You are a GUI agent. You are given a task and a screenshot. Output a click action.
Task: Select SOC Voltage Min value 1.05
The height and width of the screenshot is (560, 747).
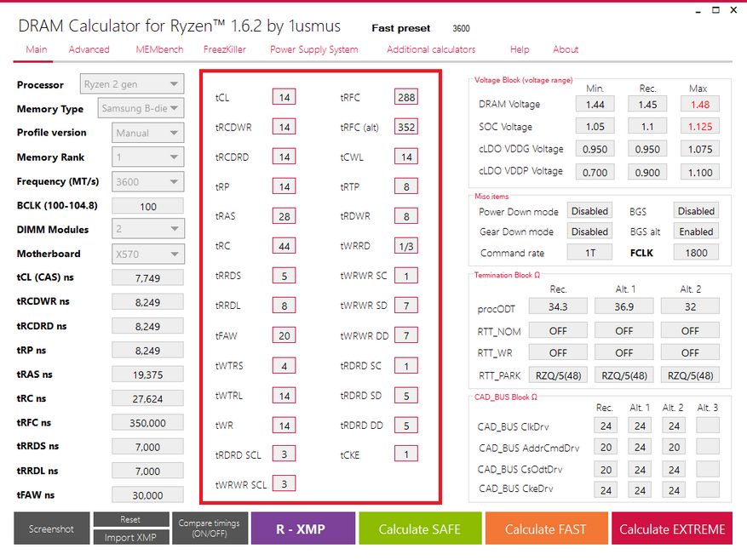pos(595,126)
